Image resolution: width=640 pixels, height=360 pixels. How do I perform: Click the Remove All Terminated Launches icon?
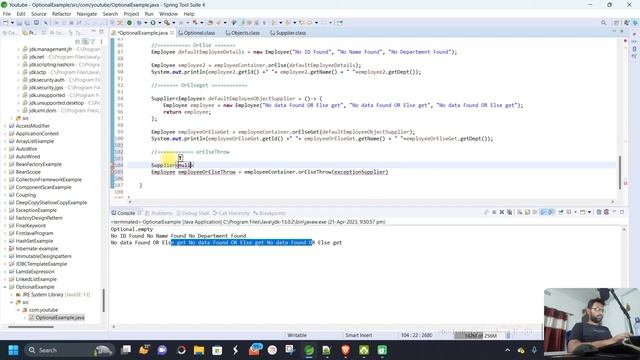[x=509, y=212]
